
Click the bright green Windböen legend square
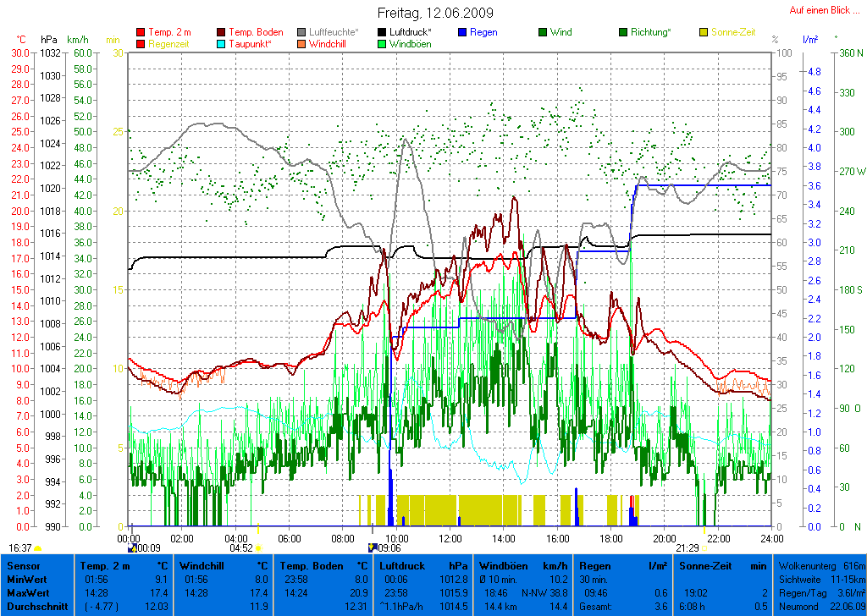click(383, 44)
